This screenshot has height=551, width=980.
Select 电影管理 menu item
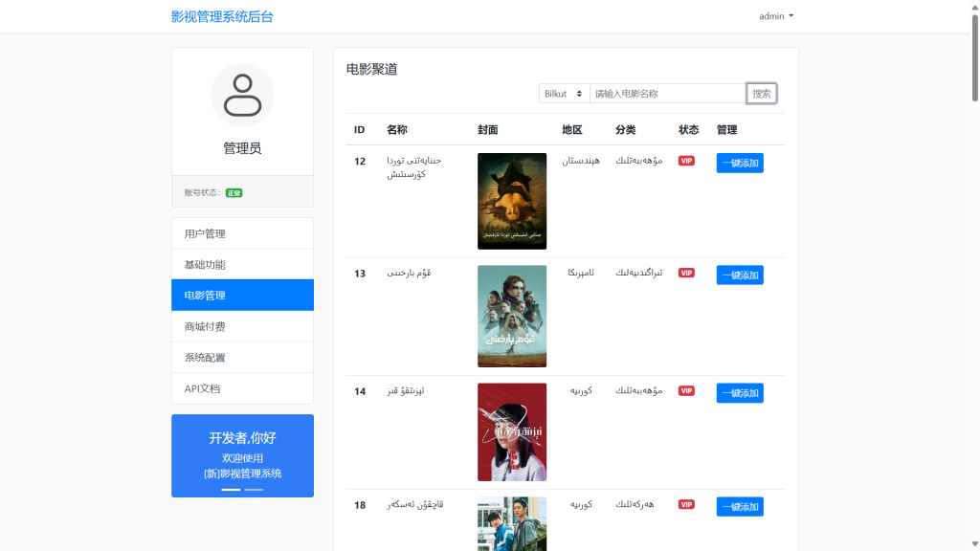pos(242,295)
